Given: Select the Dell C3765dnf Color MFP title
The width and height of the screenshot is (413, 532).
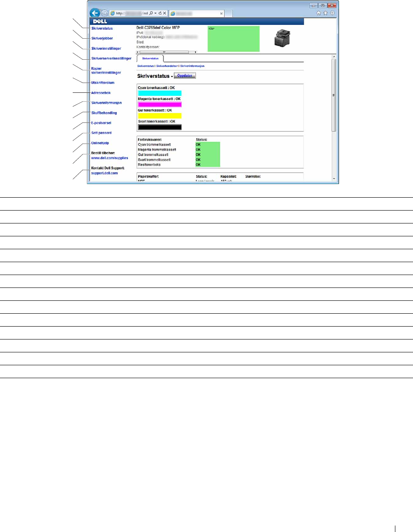Looking at the screenshot, I should coord(158,28).
